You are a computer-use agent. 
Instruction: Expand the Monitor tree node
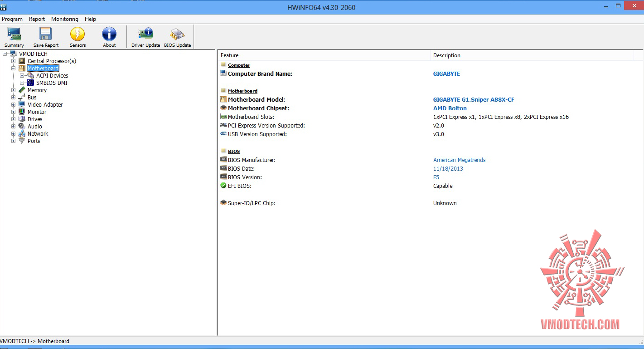[13, 112]
